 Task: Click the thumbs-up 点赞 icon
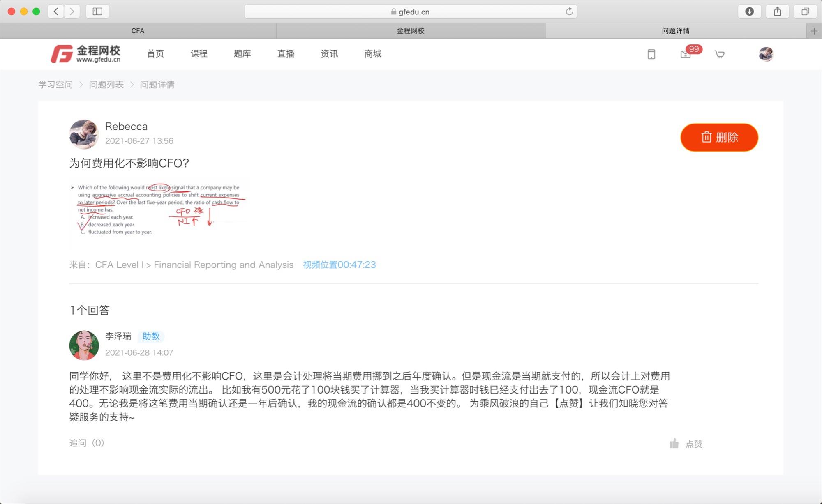point(674,443)
